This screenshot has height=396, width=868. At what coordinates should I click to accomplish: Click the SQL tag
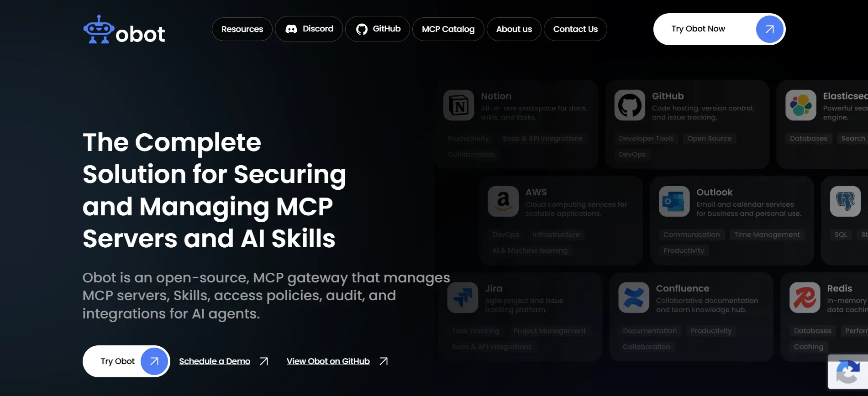pyautogui.click(x=841, y=234)
